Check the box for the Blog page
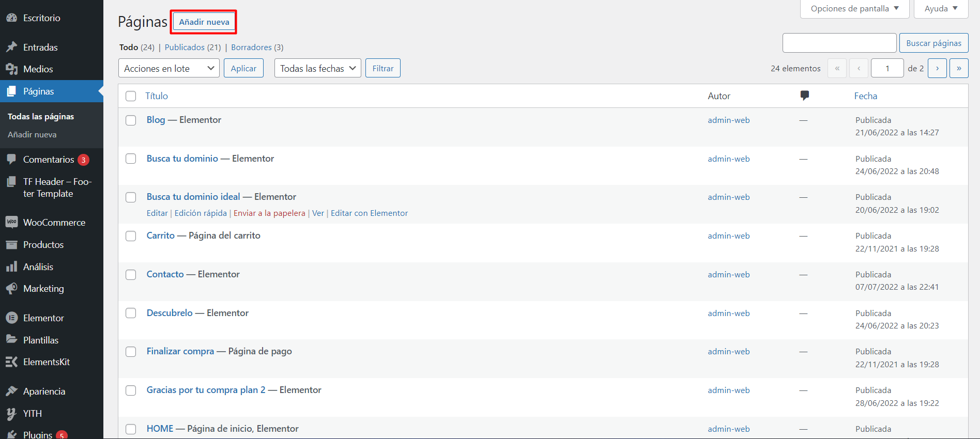Viewport: 980px width, 439px height. [x=131, y=120]
